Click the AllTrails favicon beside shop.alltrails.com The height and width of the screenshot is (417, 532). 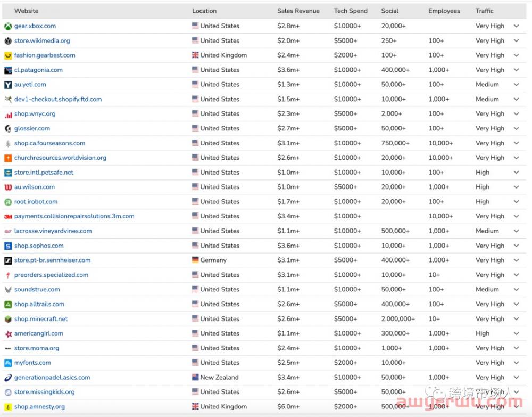point(8,304)
